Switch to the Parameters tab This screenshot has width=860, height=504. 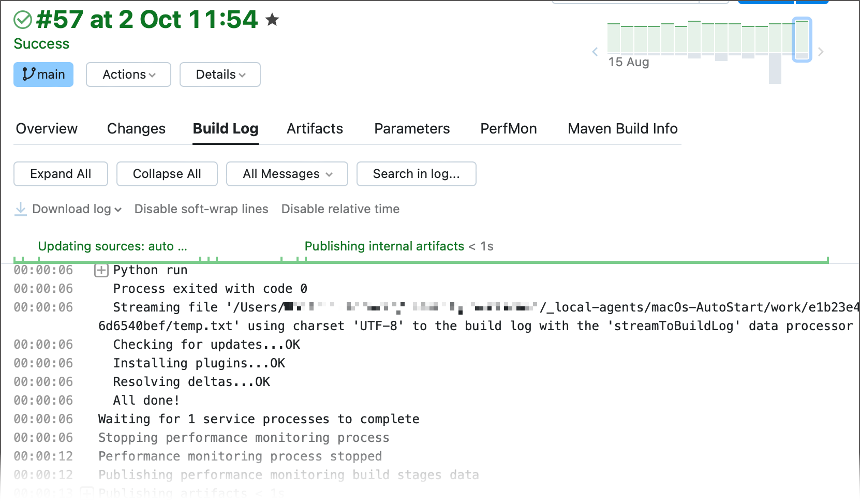412,129
